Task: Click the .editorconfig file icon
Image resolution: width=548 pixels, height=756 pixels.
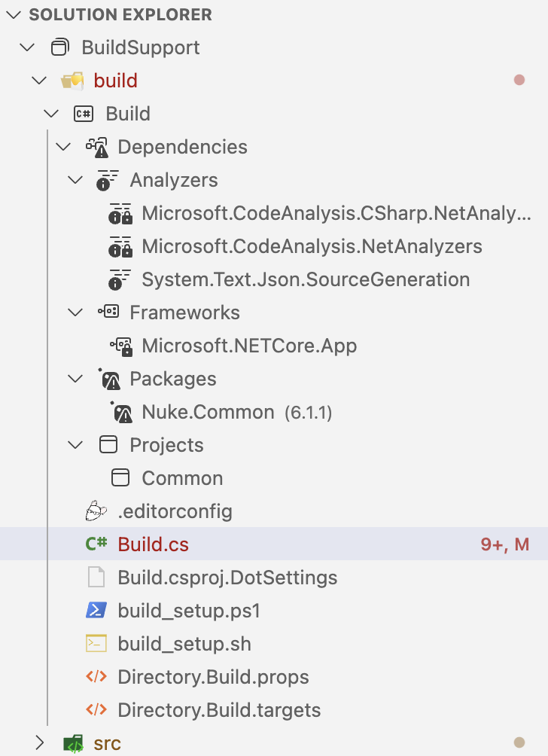Action: [x=96, y=511]
